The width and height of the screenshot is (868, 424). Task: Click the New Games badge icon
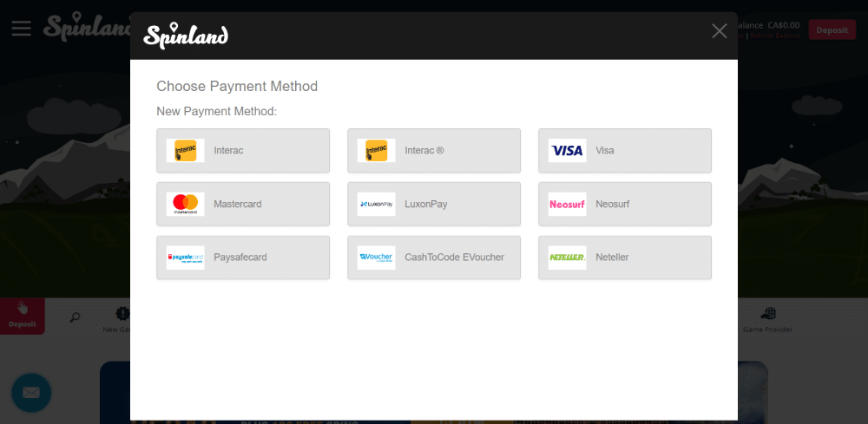122,314
